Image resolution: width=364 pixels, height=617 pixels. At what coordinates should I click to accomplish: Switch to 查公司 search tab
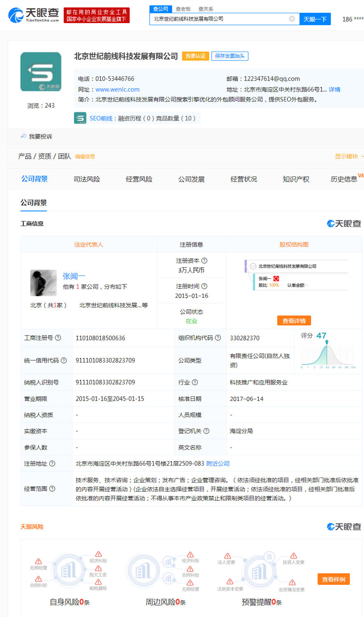161,9
